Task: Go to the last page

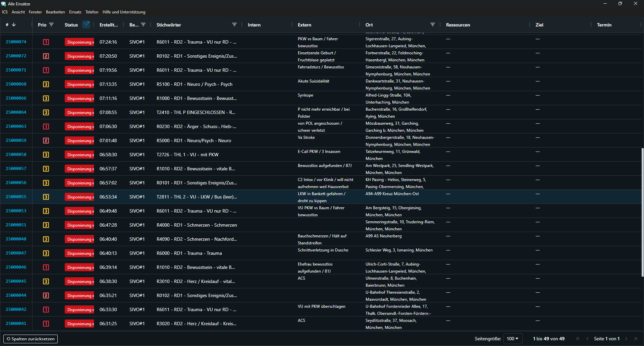Action: pyautogui.click(x=636, y=339)
